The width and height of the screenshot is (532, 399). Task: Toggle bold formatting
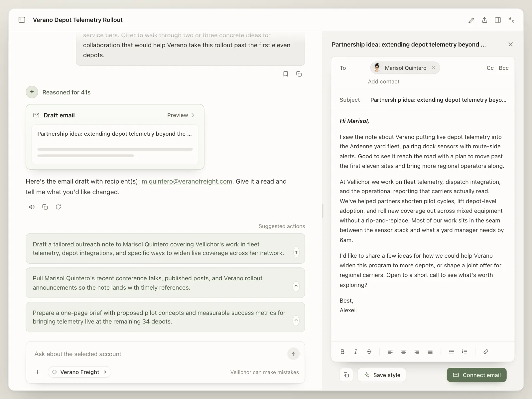click(x=342, y=351)
